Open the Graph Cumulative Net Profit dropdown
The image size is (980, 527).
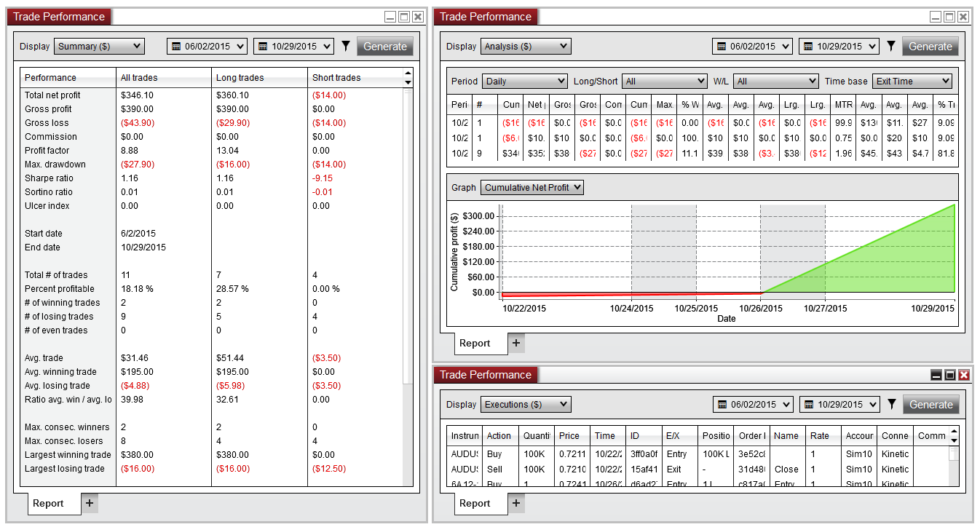click(x=532, y=188)
